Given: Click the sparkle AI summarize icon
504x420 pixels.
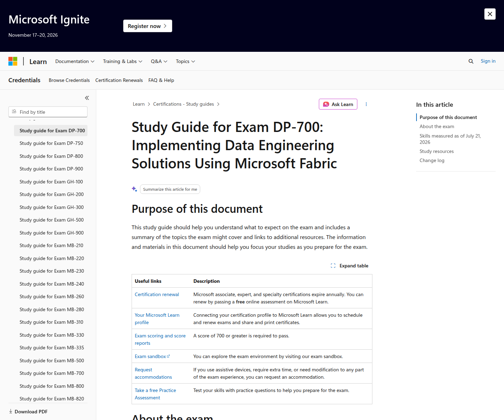Looking at the screenshot, I should click(134, 189).
